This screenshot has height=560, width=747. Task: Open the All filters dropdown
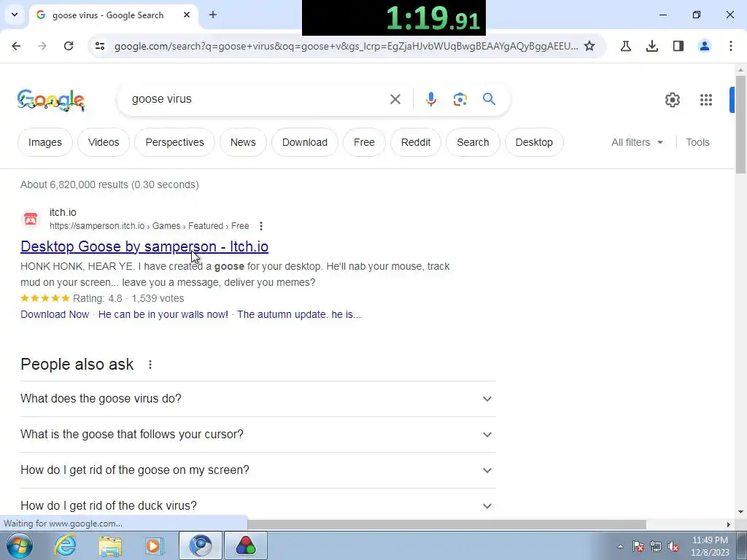tap(637, 142)
